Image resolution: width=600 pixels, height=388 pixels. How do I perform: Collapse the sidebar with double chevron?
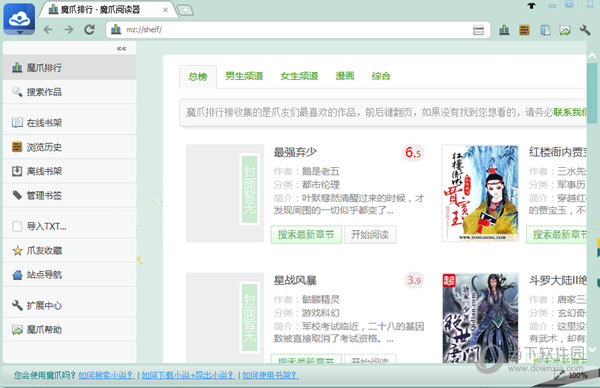pos(121,48)
